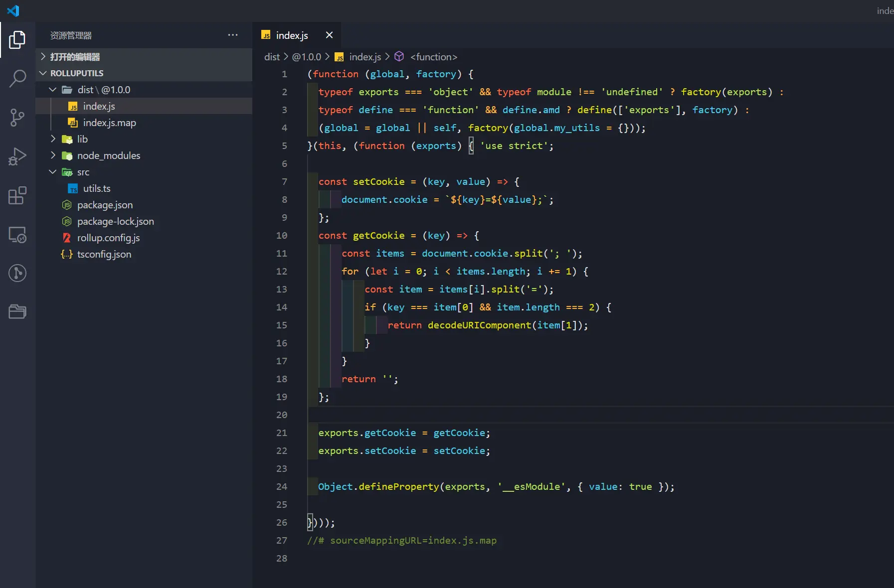Open the Git Graph icon in activity bar

pos(17,273)
